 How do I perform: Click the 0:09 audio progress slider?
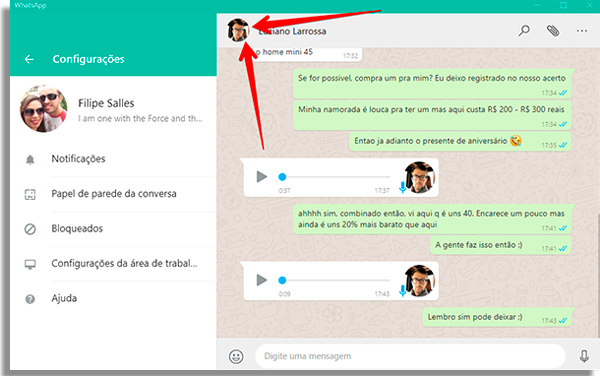coord(334,280)
